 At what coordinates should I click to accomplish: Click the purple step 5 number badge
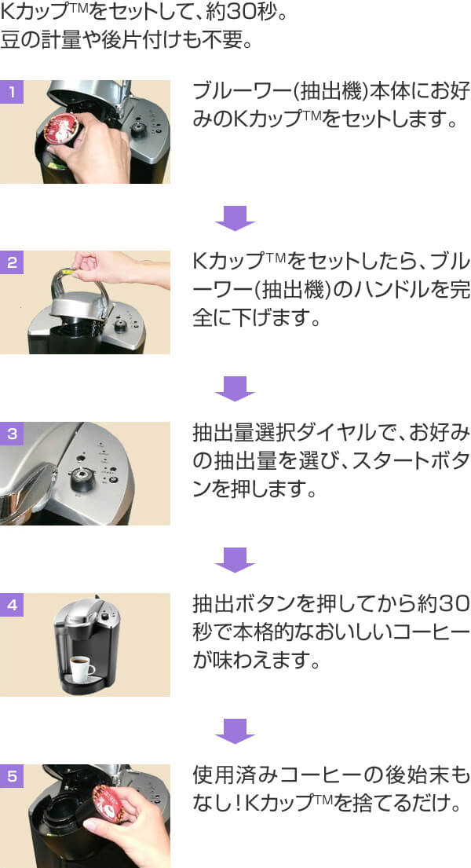click(12, 776)
